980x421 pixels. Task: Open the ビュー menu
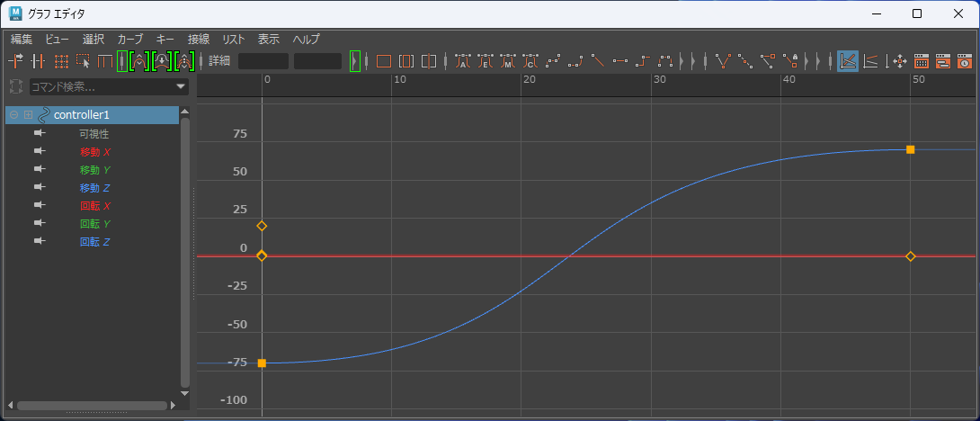click(57, 39)
